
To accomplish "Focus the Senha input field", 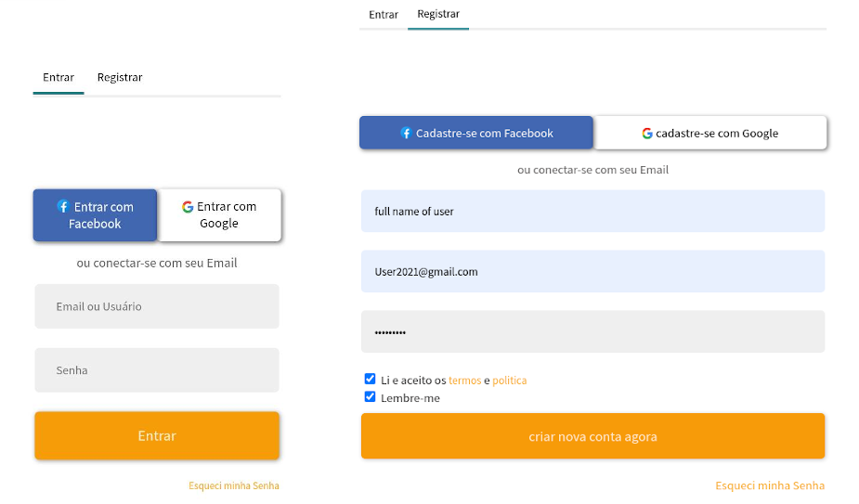I will click(157, 369).
